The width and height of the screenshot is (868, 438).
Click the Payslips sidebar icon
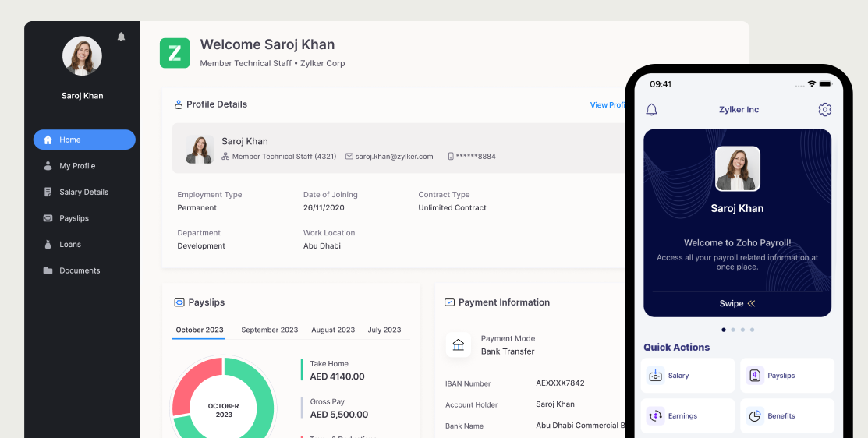point(48,218)
